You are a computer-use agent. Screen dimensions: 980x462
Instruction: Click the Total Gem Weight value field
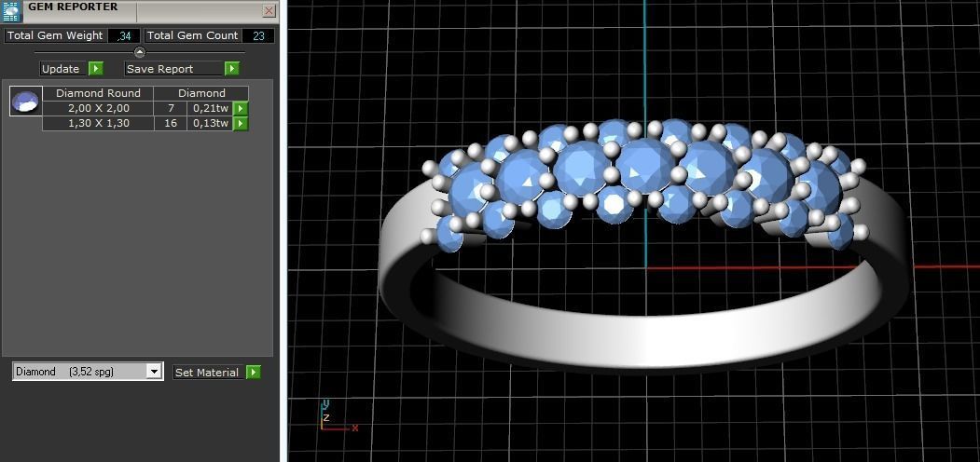point(124,35)
